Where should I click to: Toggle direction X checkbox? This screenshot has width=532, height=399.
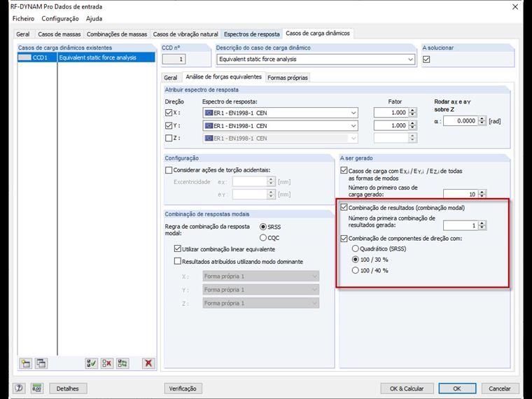(x=169, y=113)
